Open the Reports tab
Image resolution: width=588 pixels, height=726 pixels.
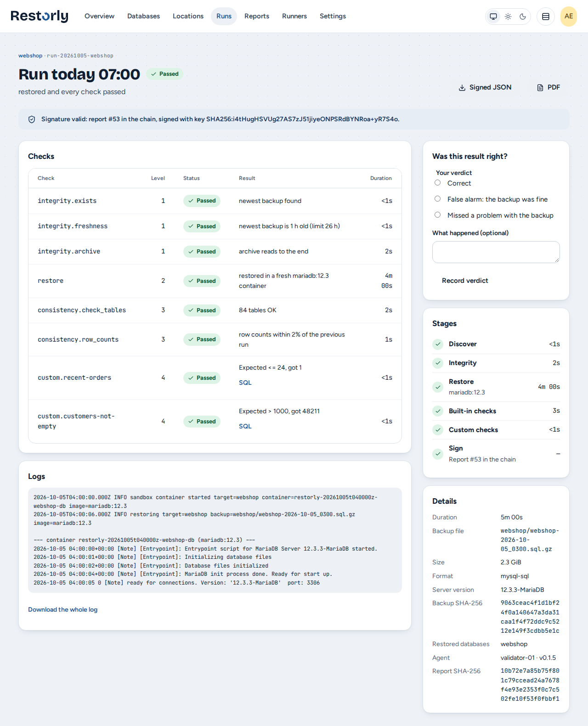click(257, 16)
